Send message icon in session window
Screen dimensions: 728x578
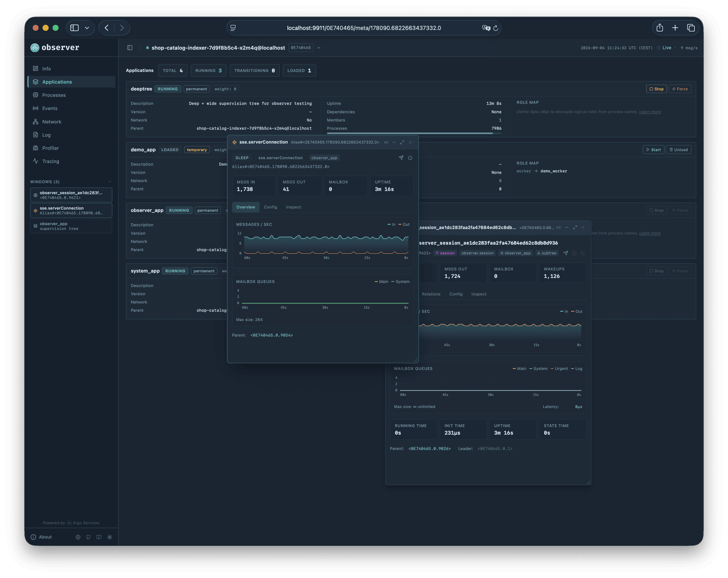(565, 253)
